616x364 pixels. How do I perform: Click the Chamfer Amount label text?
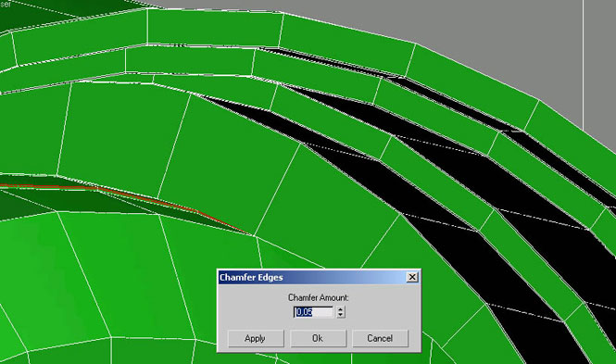click(319, 297)
